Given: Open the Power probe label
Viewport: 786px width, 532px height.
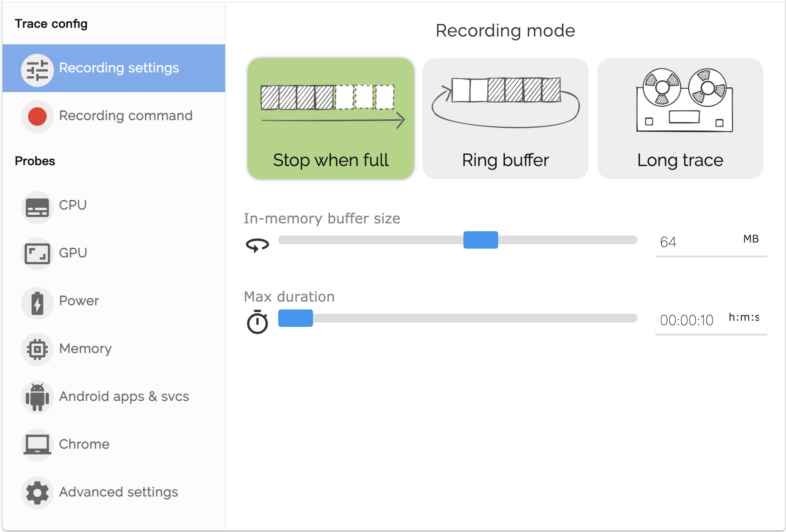Looking at the screenshot, I should pyautogui.click(x=79, y=301).
